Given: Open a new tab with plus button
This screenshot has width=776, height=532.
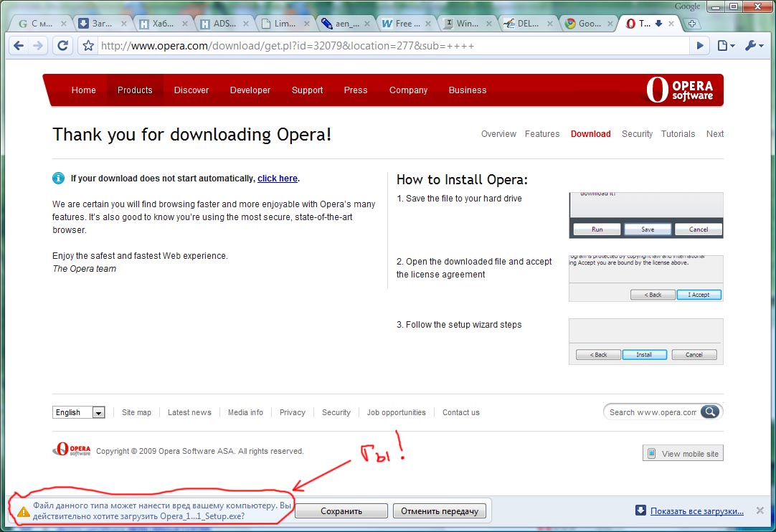Looking at the screenshot, I should click(x=692, y=23).
